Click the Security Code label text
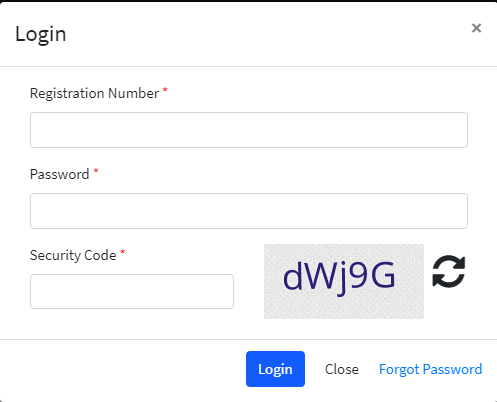This screenshot has height=402, width=497. [73, 255]
